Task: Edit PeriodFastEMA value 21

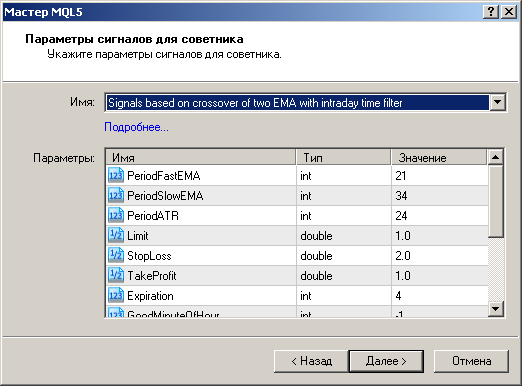Action: (440, 176)
